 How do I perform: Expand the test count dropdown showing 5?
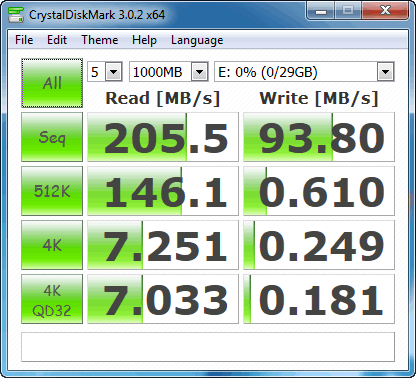(x=113, y=72)
